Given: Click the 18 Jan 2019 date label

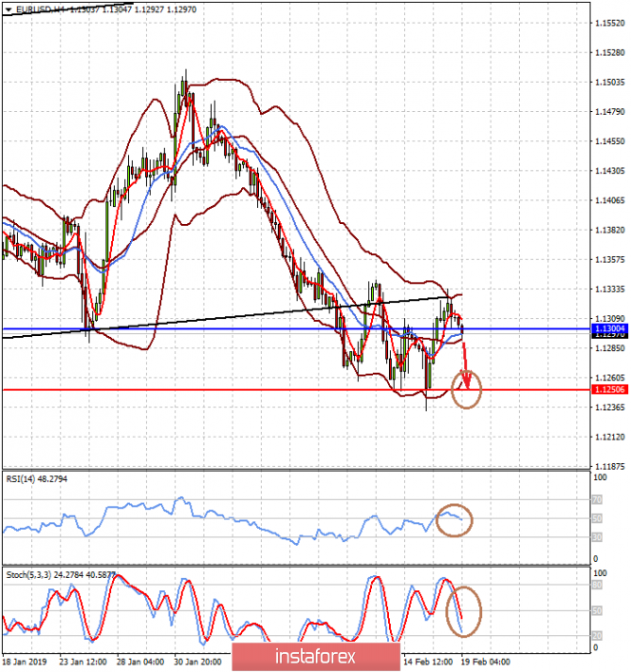Looking at the screenshot, I should pos(25,659).
